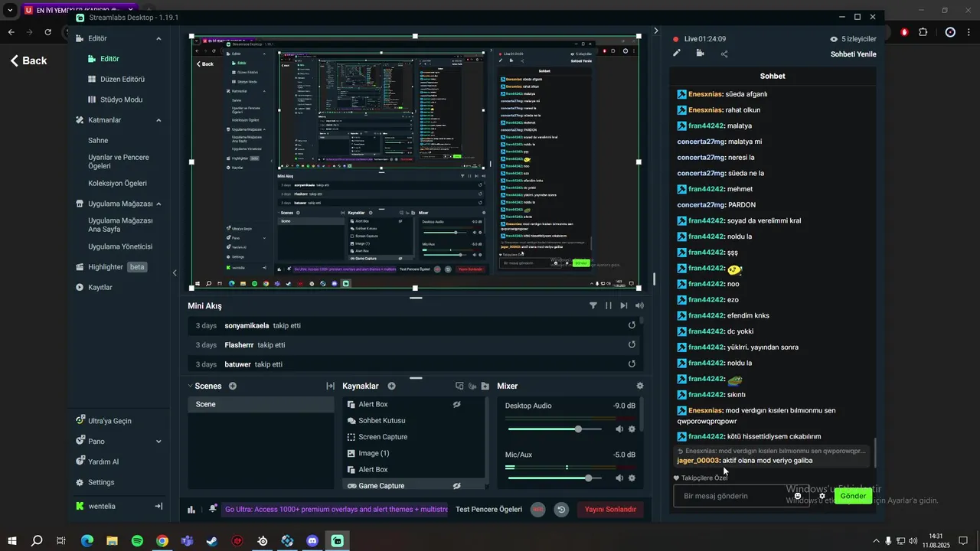Mute Mini Akış event sounds speaker icon
This screenshot has height=551, width=980.
(639, 305)
